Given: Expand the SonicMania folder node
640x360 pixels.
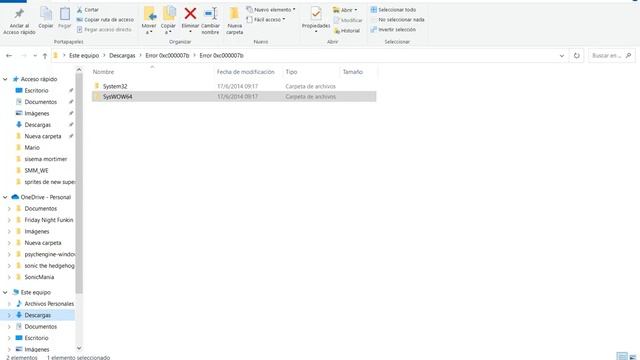Looking at the screenshot, I should click(x=9, y=277).
